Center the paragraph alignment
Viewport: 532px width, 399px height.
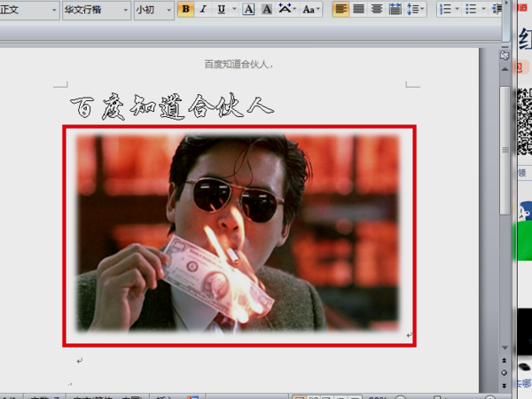coord(377,9)
